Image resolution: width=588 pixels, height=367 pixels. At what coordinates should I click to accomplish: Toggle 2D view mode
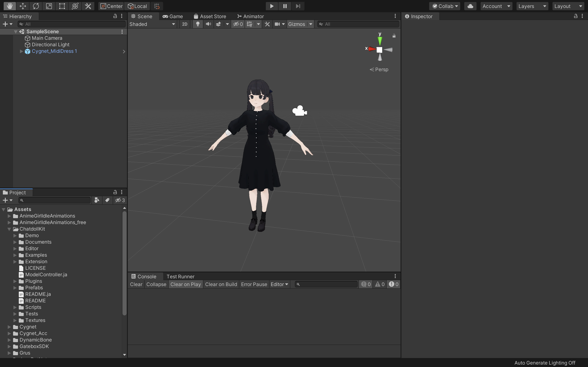pyautogui.click(x=185, y=24)
